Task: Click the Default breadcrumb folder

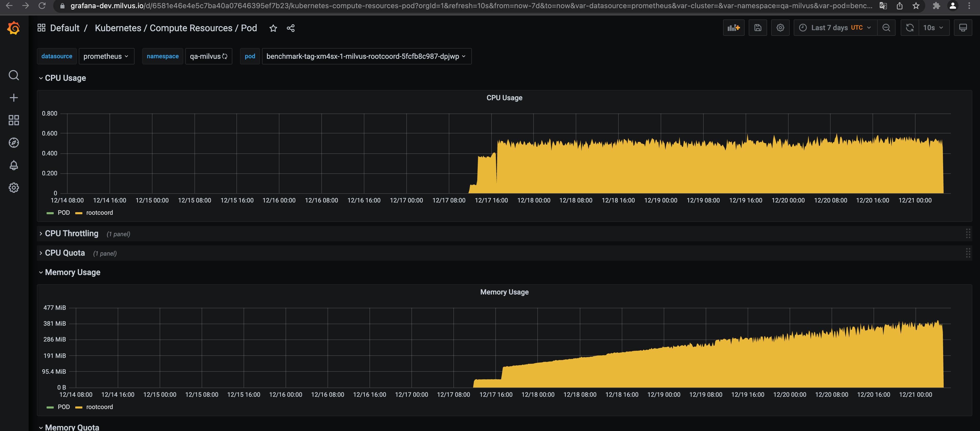Action: [64, 27]
